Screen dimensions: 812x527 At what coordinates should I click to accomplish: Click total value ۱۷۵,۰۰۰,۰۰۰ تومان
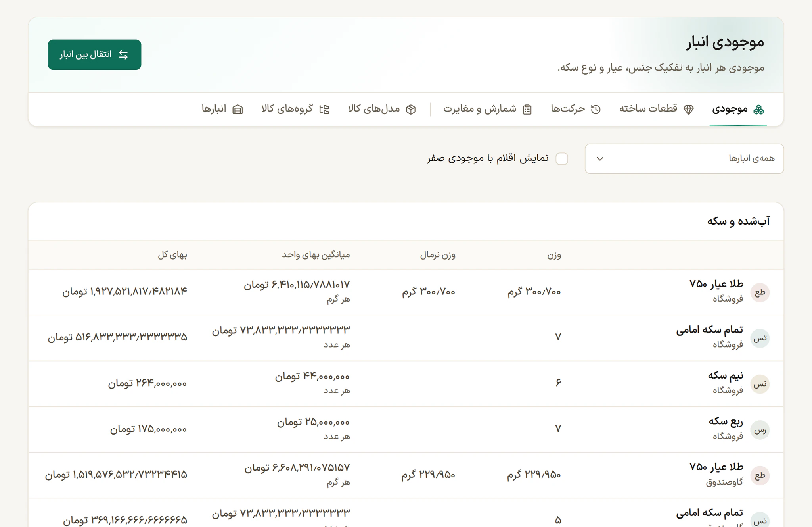point(148,429)
